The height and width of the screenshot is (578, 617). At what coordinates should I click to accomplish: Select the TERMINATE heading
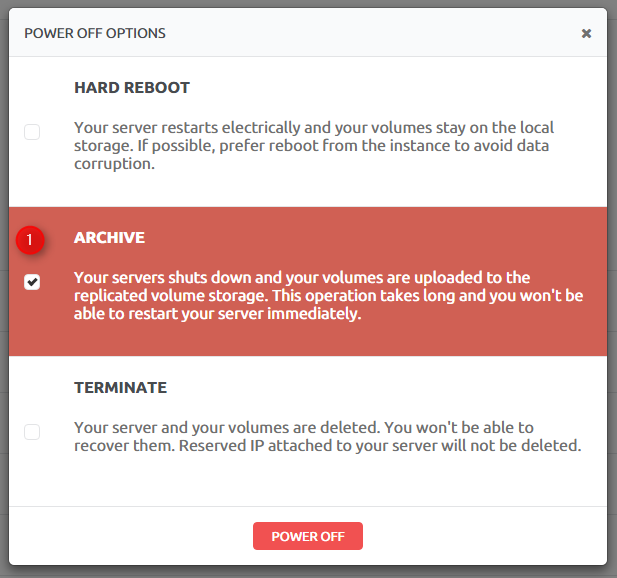120,388
